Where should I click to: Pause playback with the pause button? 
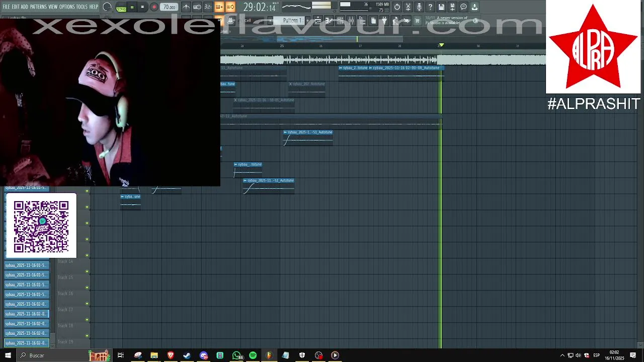pyautogui.click(x=132, y=7)
